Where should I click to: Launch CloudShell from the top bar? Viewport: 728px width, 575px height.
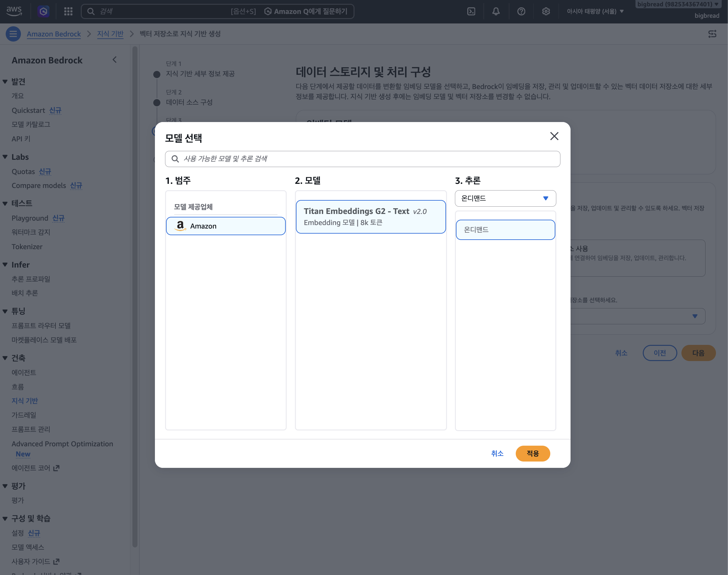click(x=471, y=11)
